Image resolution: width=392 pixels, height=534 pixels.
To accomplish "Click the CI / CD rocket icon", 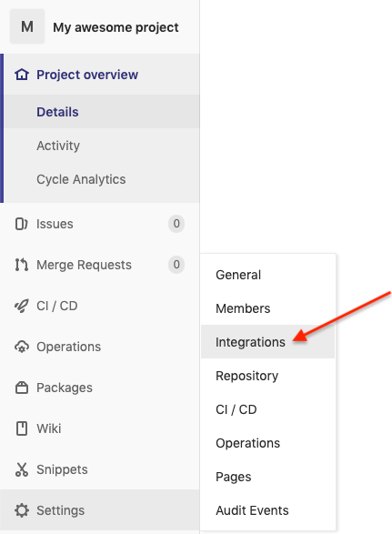I will pyautogui.click(x=22, y=306).
